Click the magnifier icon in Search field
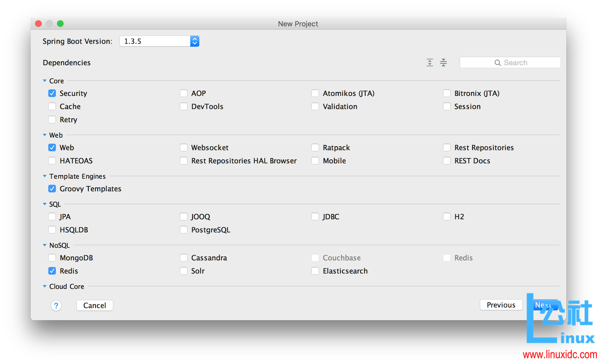This screenshot has width=597, height=364. [x=498, y=63]
